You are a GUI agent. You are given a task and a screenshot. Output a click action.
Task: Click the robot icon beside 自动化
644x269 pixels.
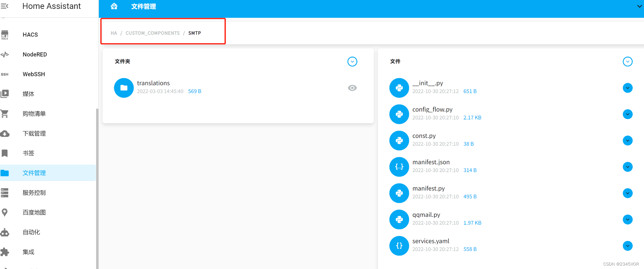pos(5,232)
